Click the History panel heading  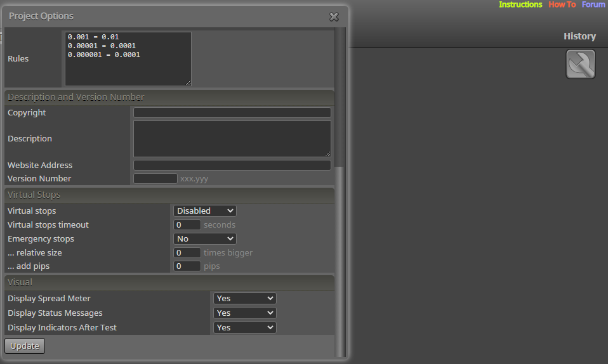click(579, 36)
